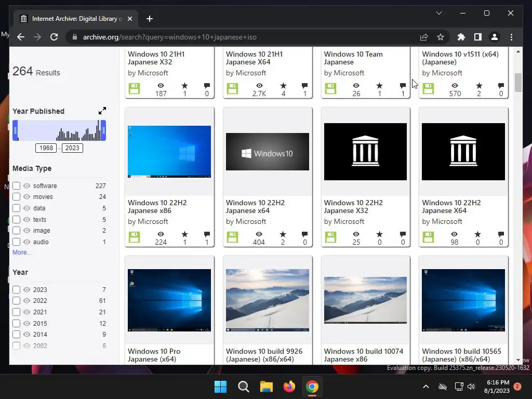Open thumbnail of Windows 10 build 10565
Image resolution: width=532 pixels, height=399 pixels.
click(x=463, y=300)
